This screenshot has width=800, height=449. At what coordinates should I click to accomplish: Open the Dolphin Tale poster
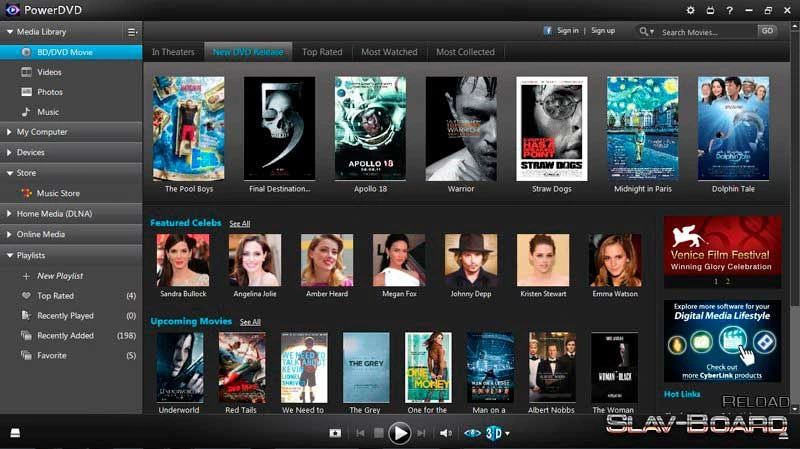(733, 129)
